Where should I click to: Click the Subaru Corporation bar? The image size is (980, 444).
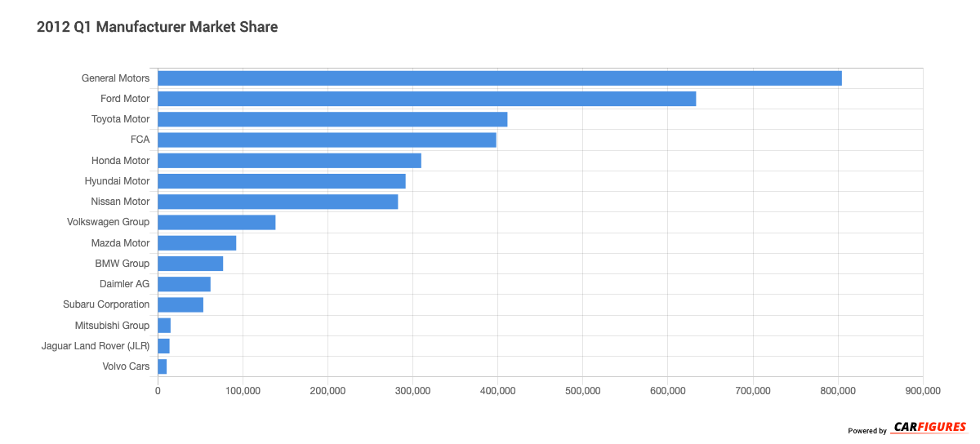tap(180, 304)
